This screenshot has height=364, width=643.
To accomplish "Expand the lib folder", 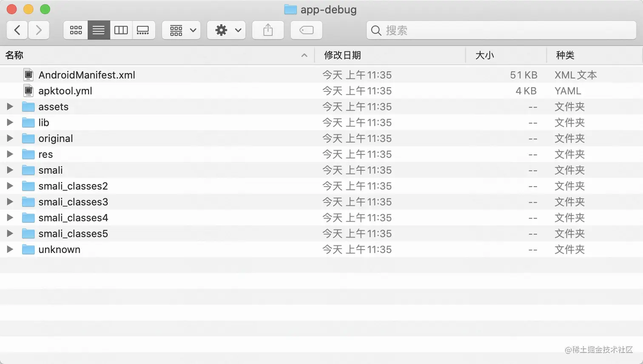I will pos(10,122).
